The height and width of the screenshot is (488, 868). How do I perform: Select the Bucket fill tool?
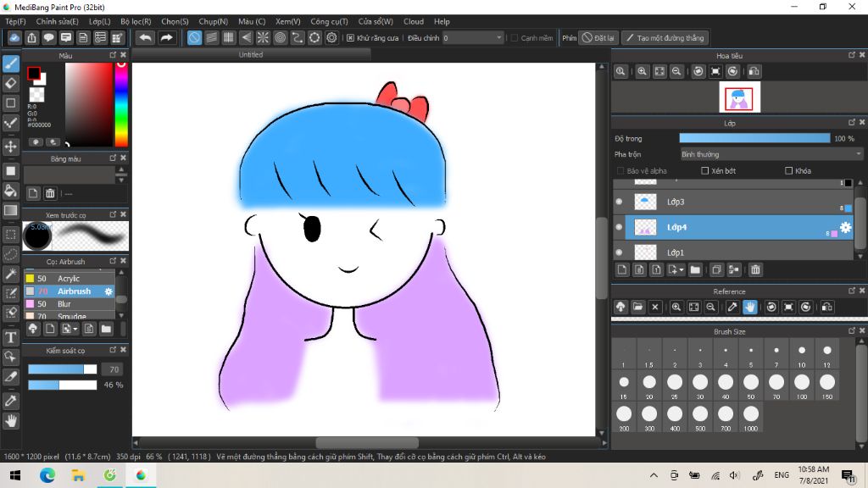click(x=11, y=191)
